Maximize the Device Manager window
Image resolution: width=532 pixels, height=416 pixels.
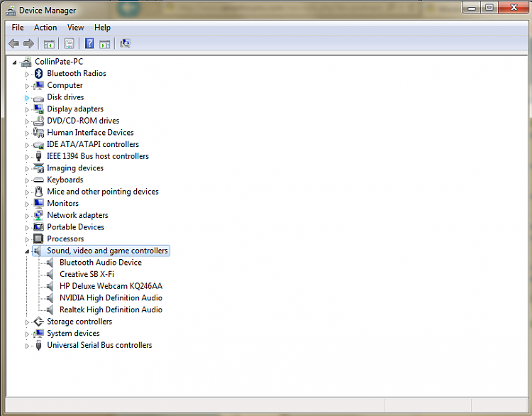pyautogui.click(x=489, y=8)
